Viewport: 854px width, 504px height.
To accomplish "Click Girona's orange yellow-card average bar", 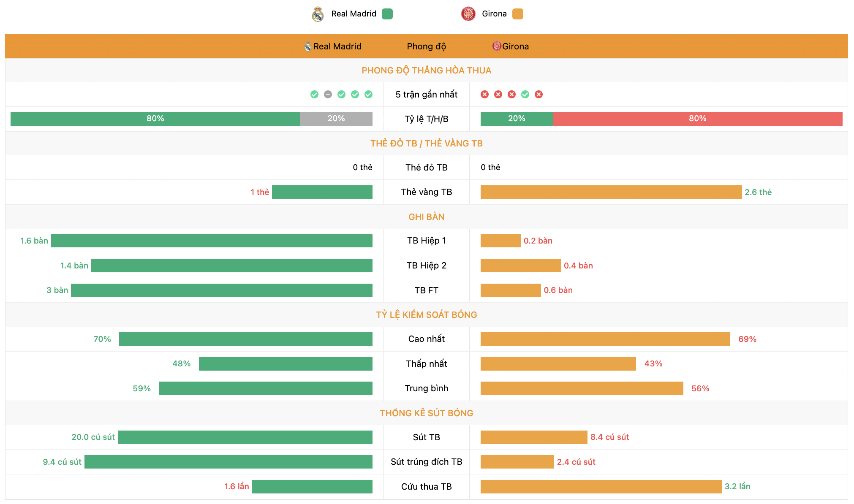I will tap(611, 192).
